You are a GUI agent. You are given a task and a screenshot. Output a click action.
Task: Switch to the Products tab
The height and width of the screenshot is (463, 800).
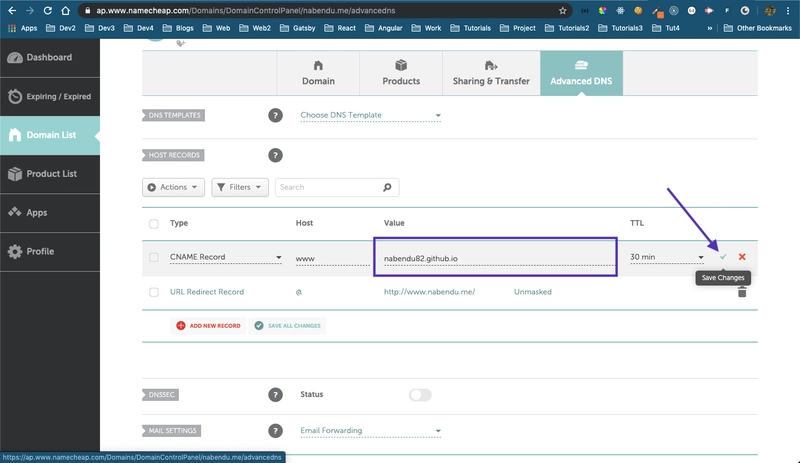[401, 73]
